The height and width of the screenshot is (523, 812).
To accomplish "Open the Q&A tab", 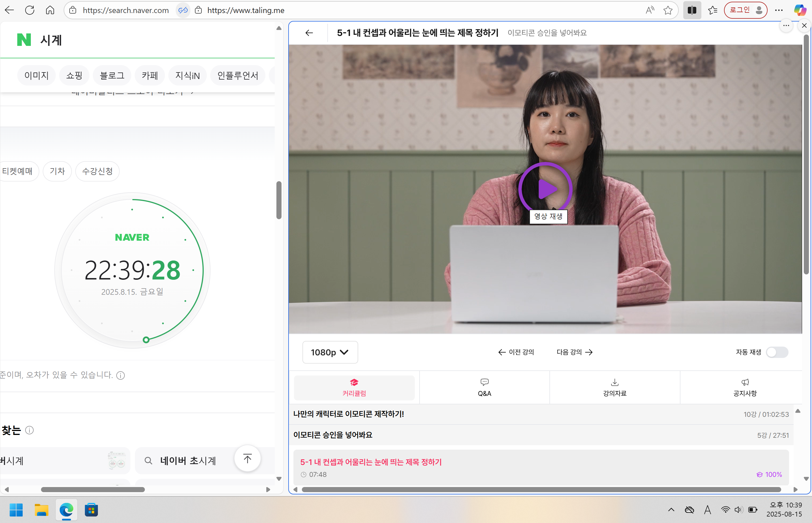I will (484, 387).
